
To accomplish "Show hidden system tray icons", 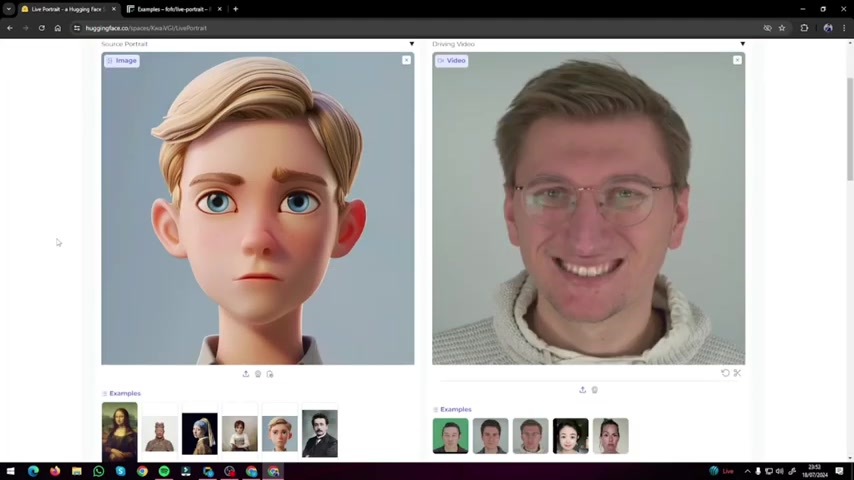I will [x=747, y=471].
